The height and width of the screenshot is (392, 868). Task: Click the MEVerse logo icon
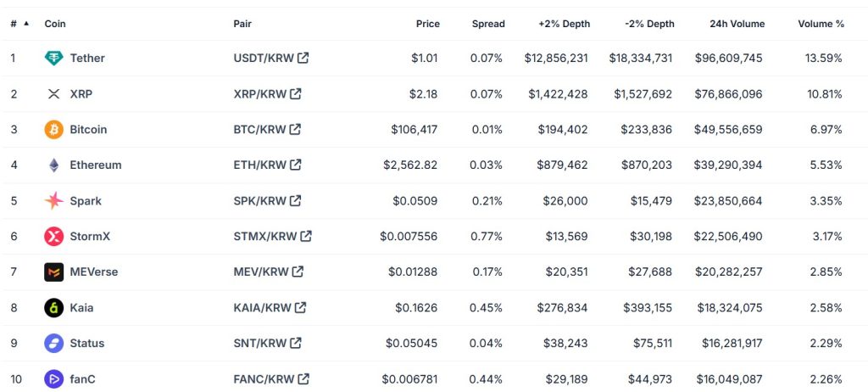[x=54, y=272]
